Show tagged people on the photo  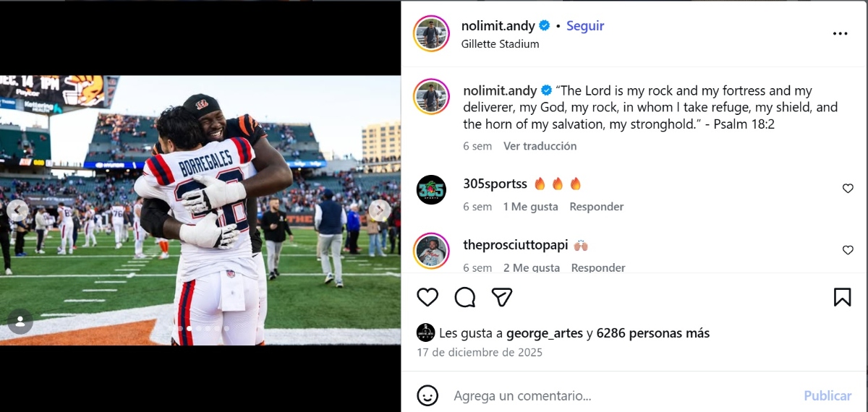[x=20, y=321]
